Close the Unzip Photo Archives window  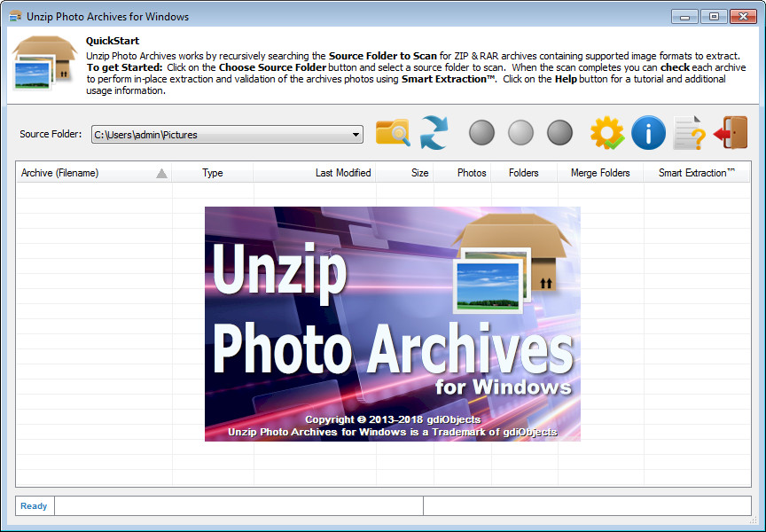point(743,17)
